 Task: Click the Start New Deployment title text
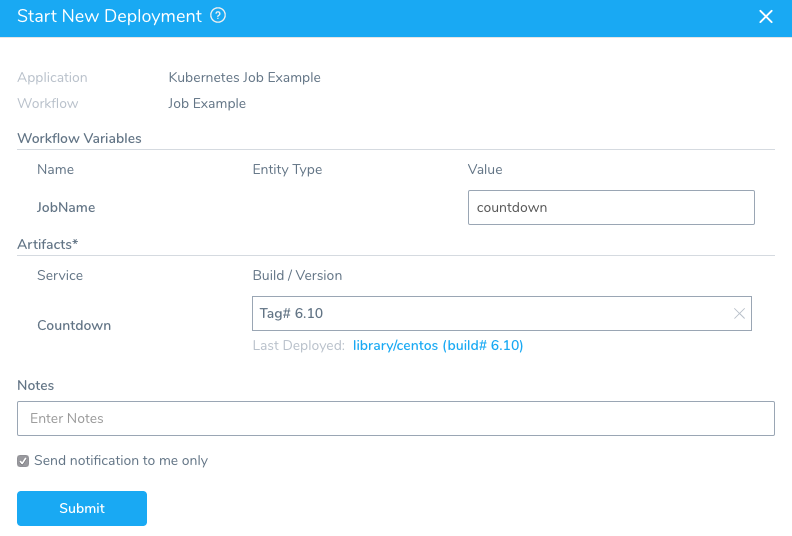[x=110, y=16]
